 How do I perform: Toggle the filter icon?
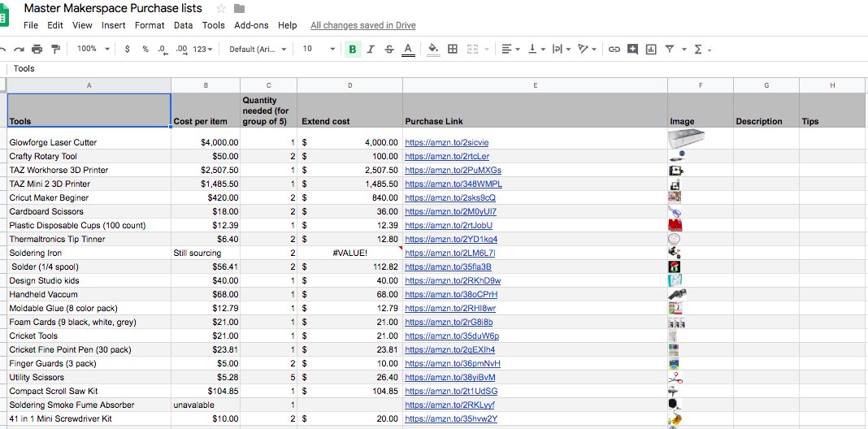(669, 50)
